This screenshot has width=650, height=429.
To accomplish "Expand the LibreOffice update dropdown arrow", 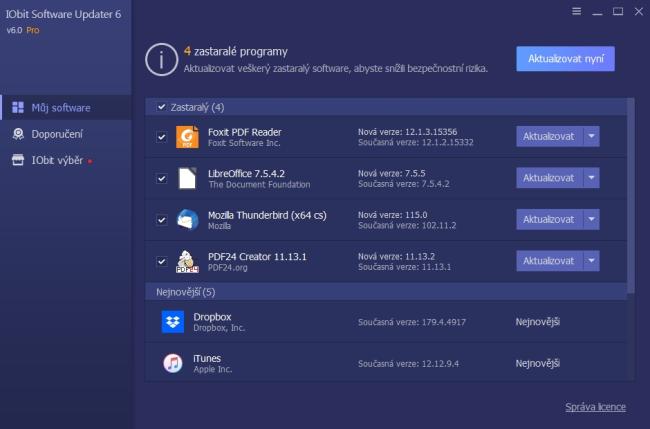I will coord(591,178).
